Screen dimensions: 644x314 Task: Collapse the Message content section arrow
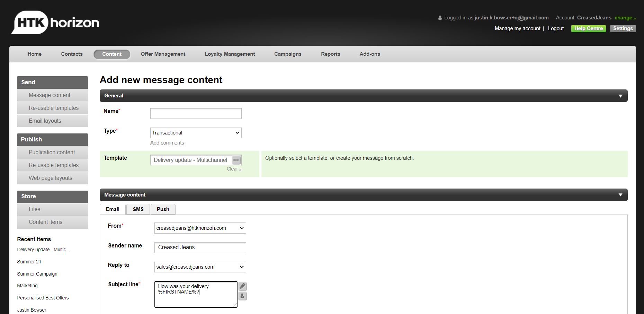[620, 195]
